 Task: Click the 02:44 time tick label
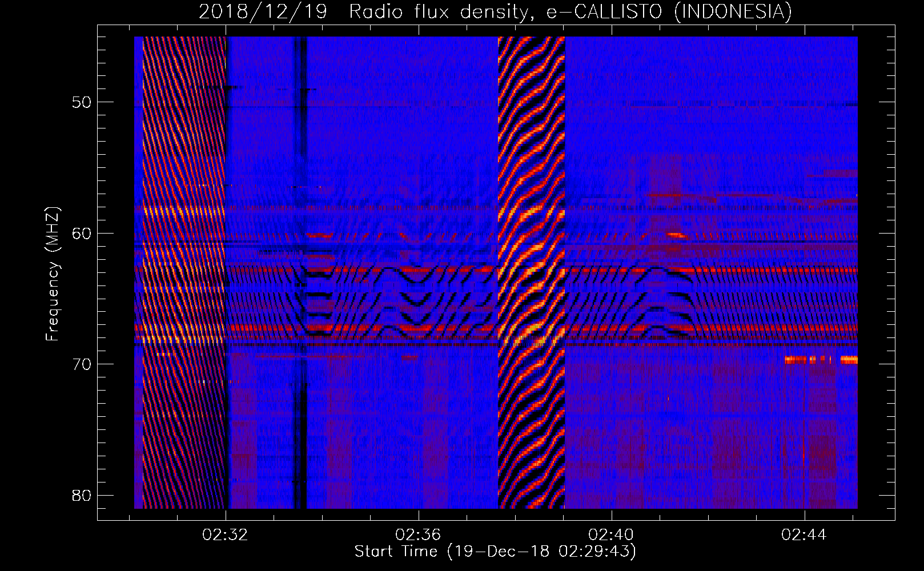click(805, 535)
